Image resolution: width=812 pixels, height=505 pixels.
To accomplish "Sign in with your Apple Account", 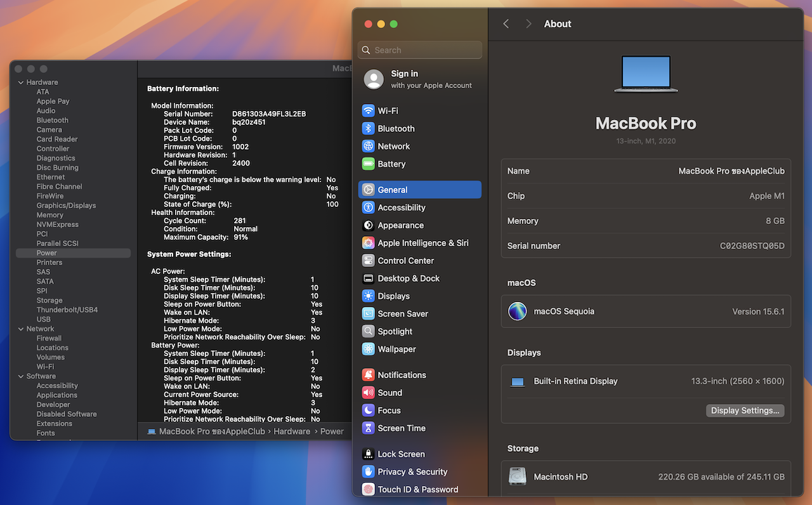I will coord(419,79).
